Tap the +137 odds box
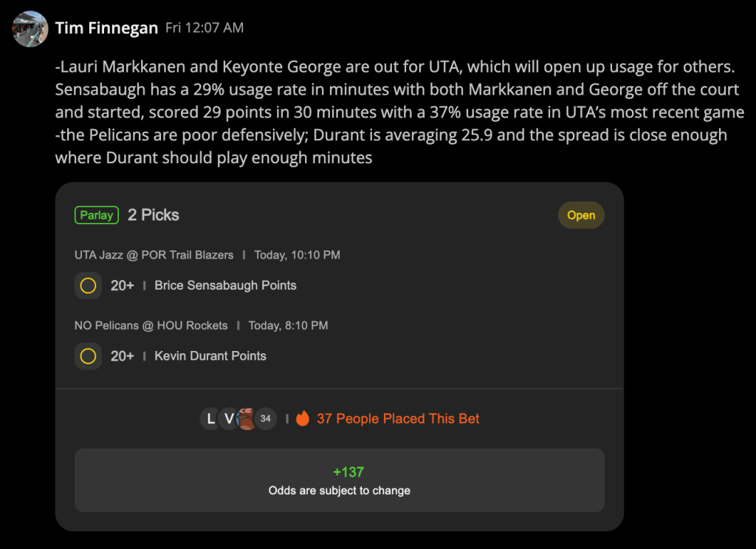 tap(340, 480)
